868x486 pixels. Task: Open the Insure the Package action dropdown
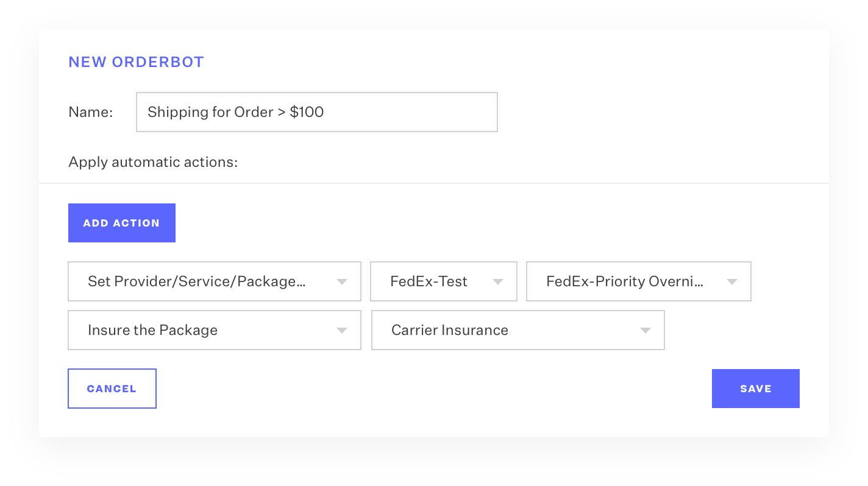pyautogui.click(x=215, y=330)
